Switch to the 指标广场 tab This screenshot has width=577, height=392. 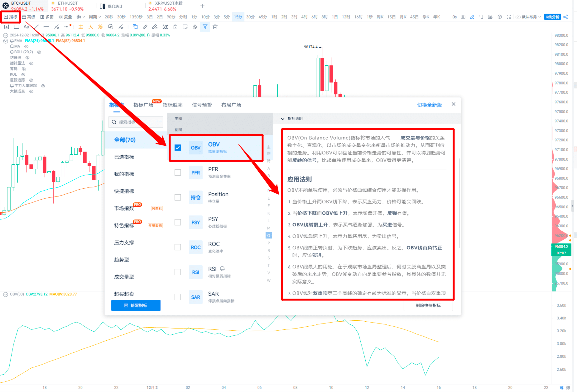click(143, 105)
